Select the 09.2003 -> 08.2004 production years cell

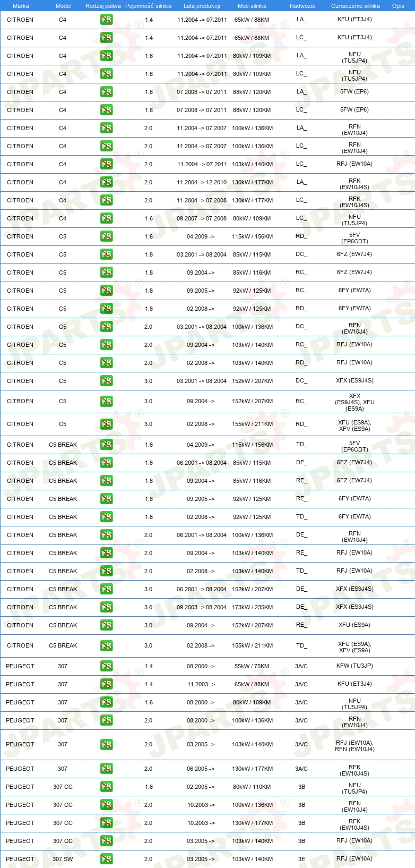[x=202, y=607]
